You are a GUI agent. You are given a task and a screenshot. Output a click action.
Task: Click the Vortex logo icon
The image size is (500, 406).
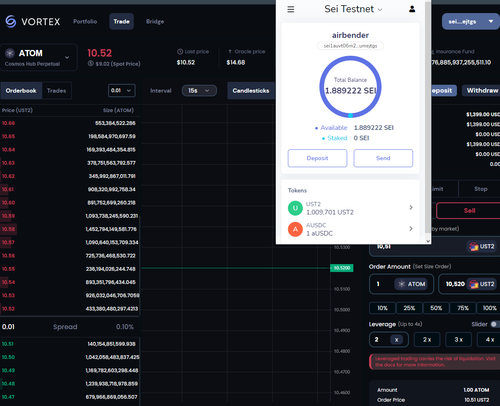tap(11, 22)
